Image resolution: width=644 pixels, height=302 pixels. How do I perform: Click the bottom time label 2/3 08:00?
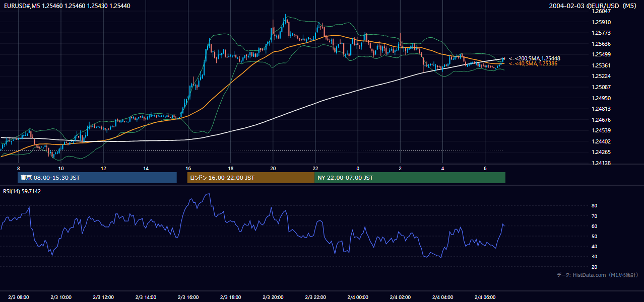[x=19, y=297]
